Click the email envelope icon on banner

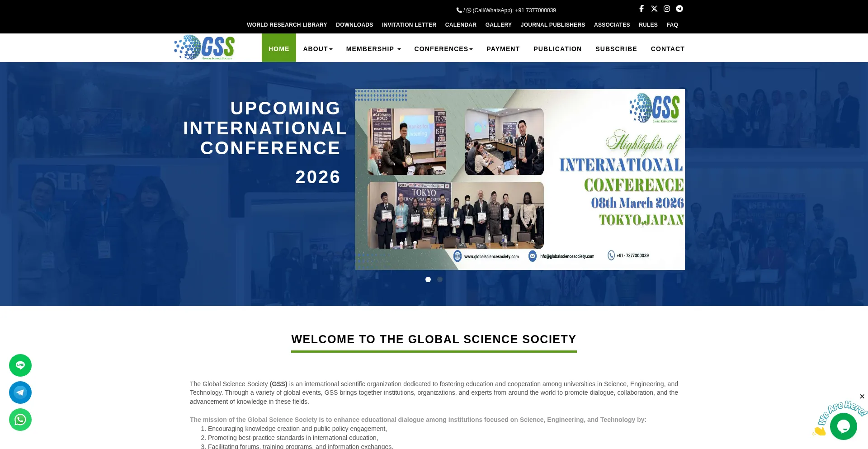[533, 256]
